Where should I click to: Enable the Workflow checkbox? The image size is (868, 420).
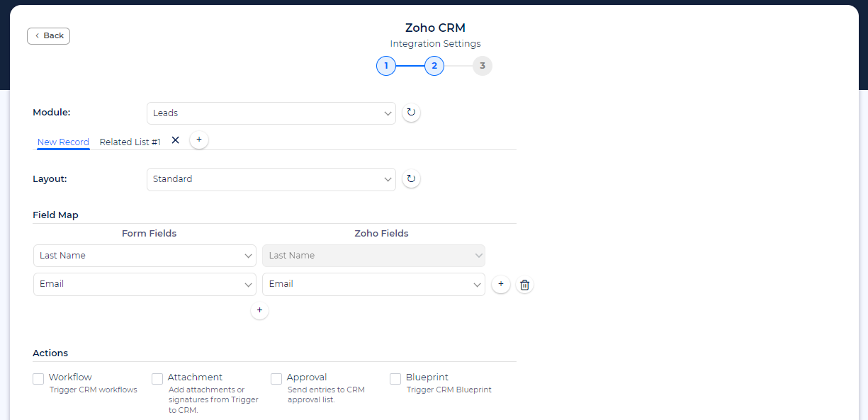38,379
